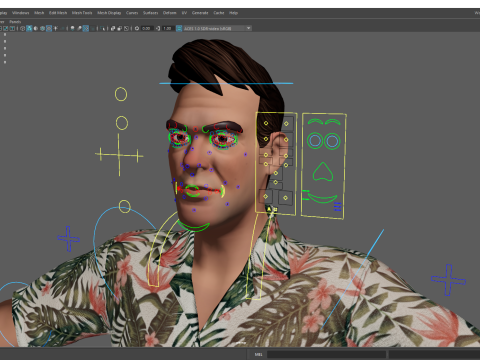Image resolution: width=480 pixels, height=360 pixels.
Task: Toggle the X-Ray Joints icon
Action: (x=126, y=28)
